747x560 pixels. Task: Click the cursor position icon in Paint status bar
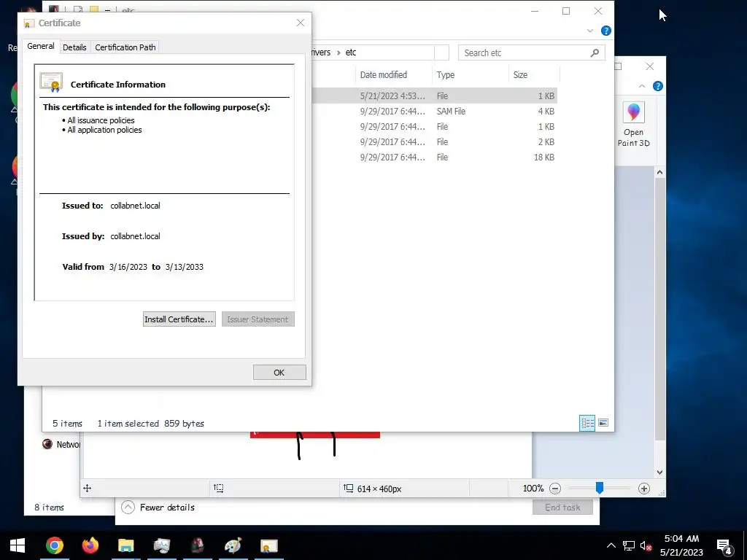[x=88, y=488]
